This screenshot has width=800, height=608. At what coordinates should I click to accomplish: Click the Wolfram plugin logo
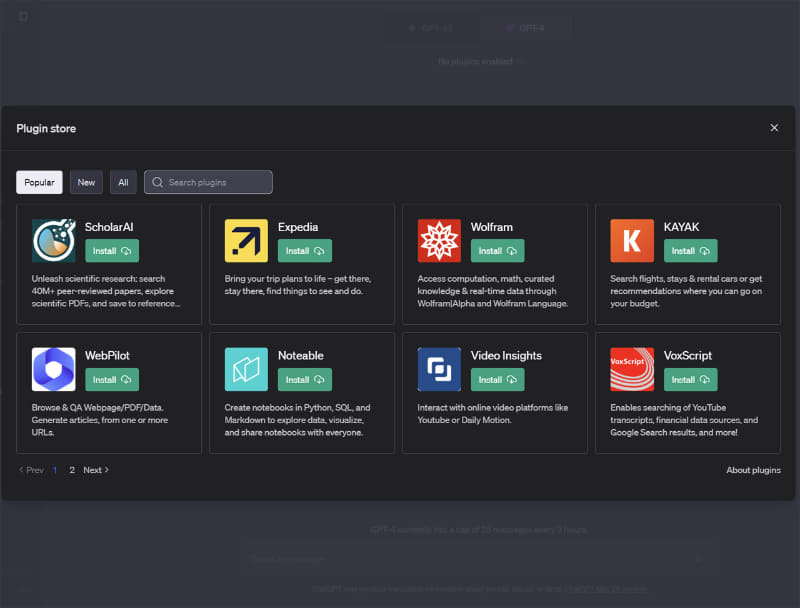(x=439, y=241)
